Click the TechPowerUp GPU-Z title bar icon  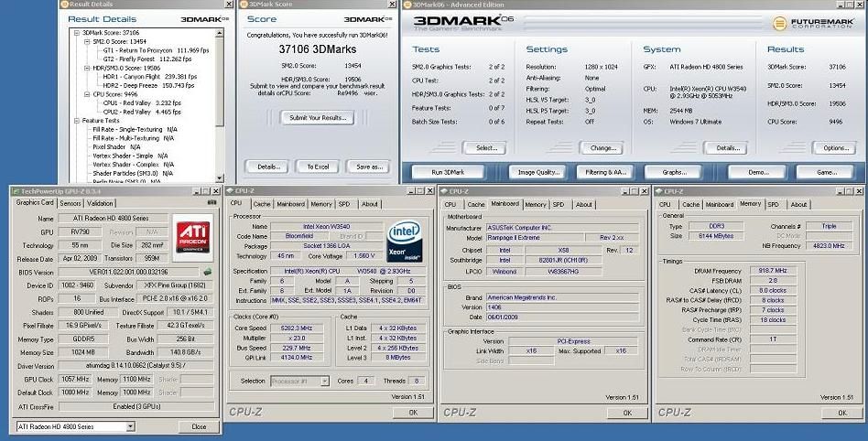tap(16, 191)
